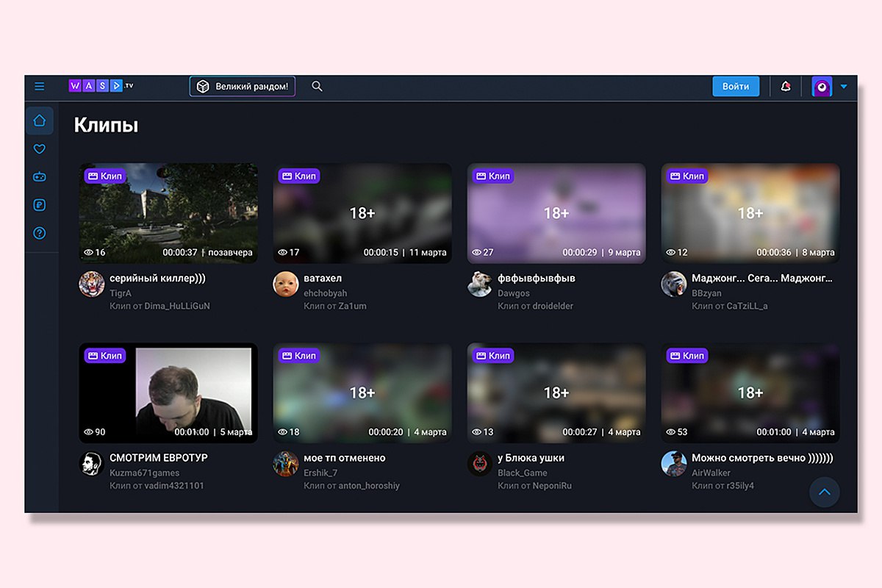
Task: Expand the profile dropdown arrow
Action: click(844, 87)
